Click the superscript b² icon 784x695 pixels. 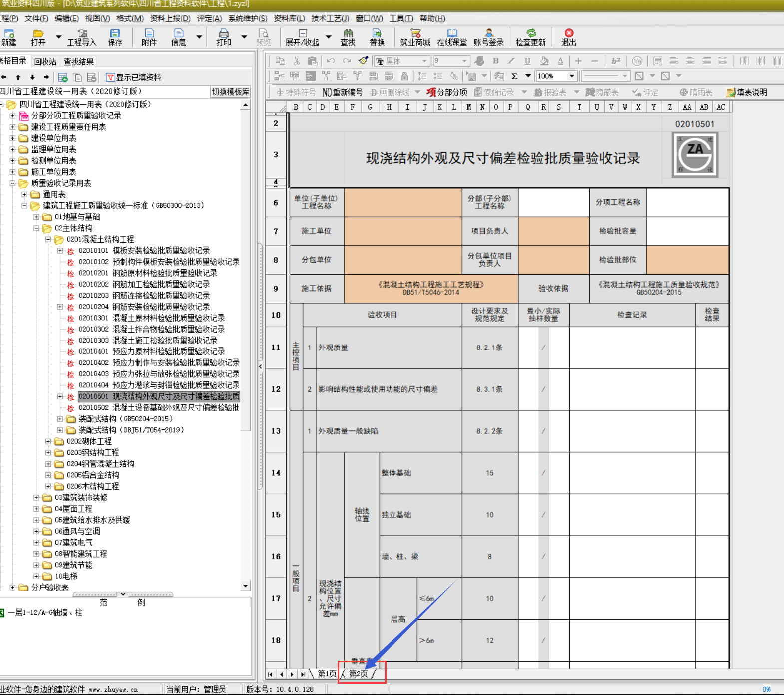[x=615, y=61]
